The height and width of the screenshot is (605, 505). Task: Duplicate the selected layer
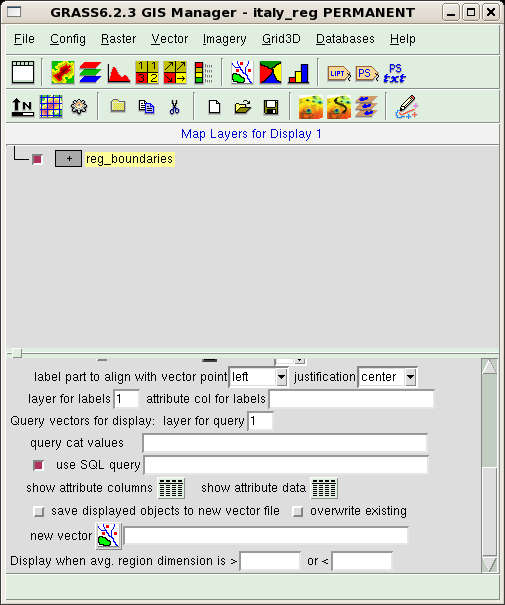(x=146, y=107)
